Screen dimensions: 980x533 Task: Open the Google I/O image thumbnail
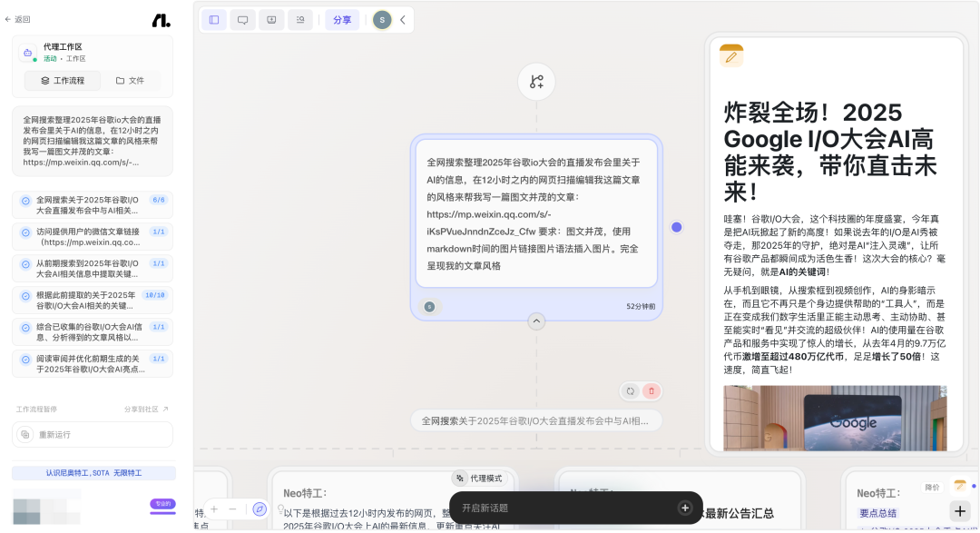[835, 418]
